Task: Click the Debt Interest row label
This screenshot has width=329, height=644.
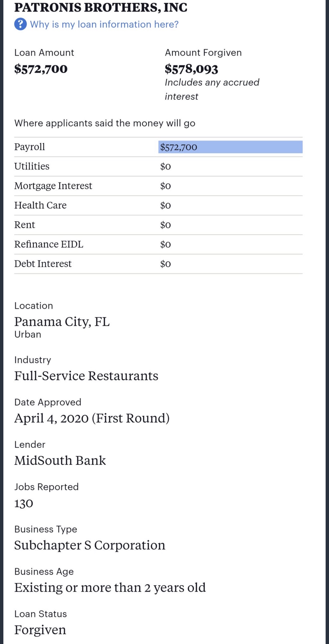Action: [x=43, y=264]
